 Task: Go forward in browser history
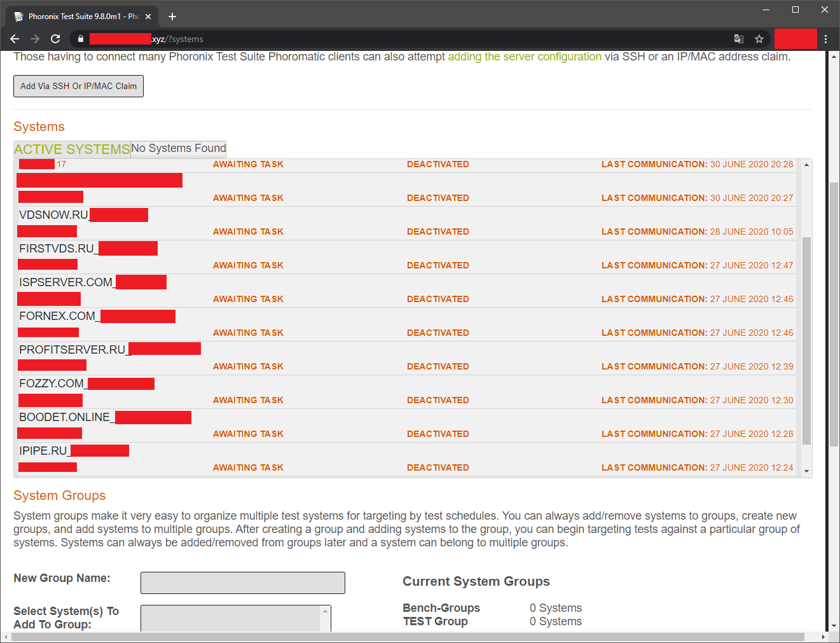35,39
